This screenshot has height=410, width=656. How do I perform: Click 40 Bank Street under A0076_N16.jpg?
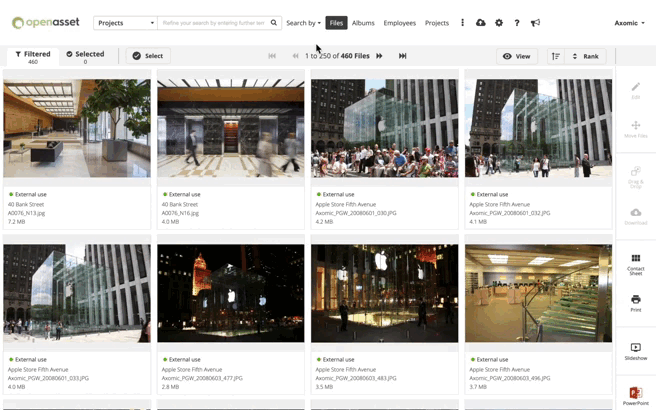pyautogui.click(x=180, y=205)
